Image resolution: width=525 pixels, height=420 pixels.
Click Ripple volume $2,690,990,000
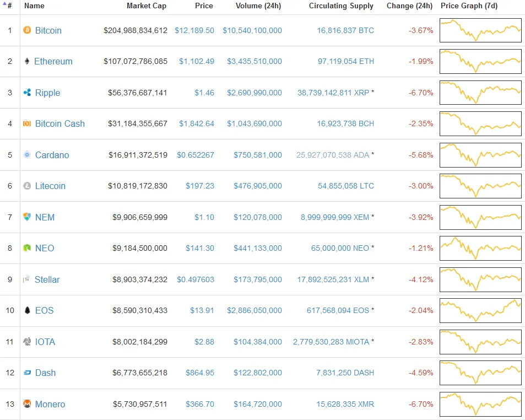click(x=254, y=93)
